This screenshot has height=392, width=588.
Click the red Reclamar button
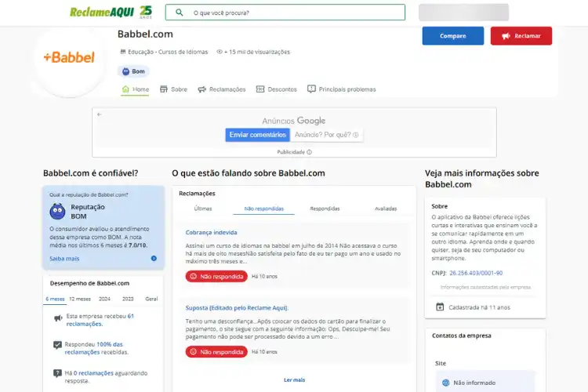point(521,36)
